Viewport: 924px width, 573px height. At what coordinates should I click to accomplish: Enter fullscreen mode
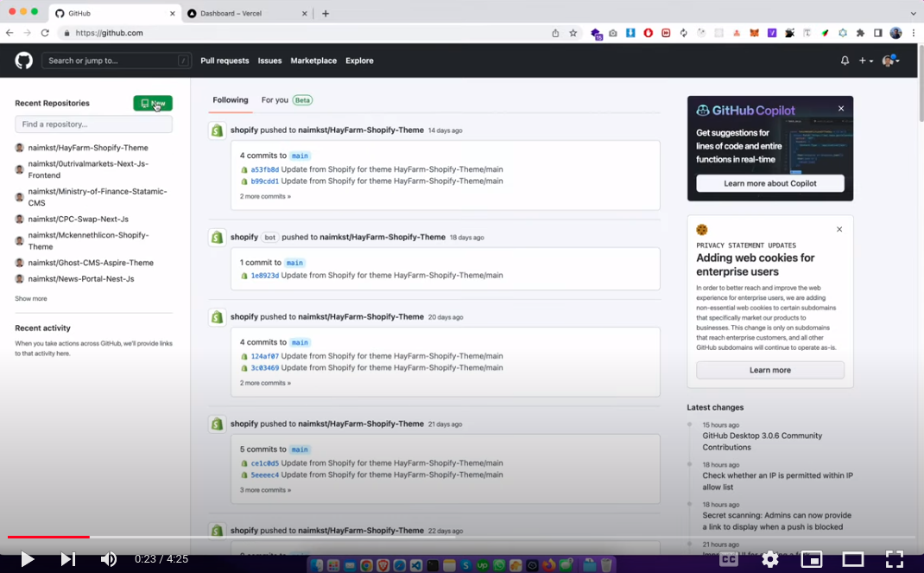pyautogui.click(x=895, y=559)
